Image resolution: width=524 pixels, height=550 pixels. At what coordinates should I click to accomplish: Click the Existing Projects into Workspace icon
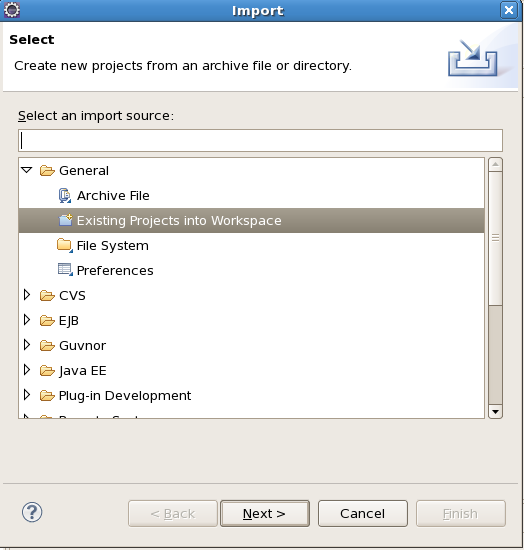65,220
